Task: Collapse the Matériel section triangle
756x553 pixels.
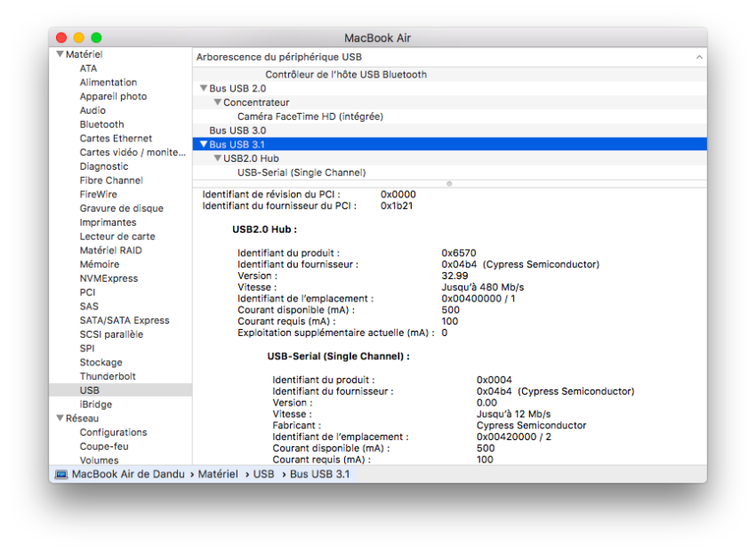Action: click(60, 54)
